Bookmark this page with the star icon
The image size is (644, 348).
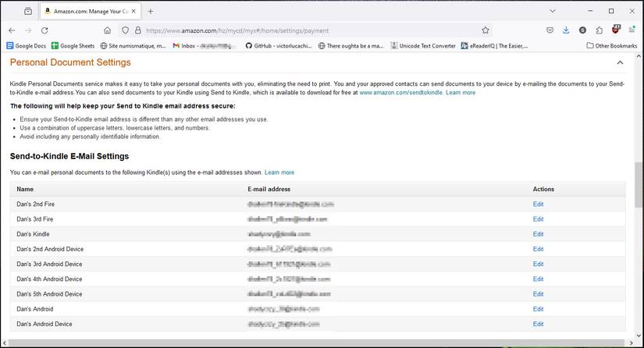pyautogui.click(x=485, y=30)
